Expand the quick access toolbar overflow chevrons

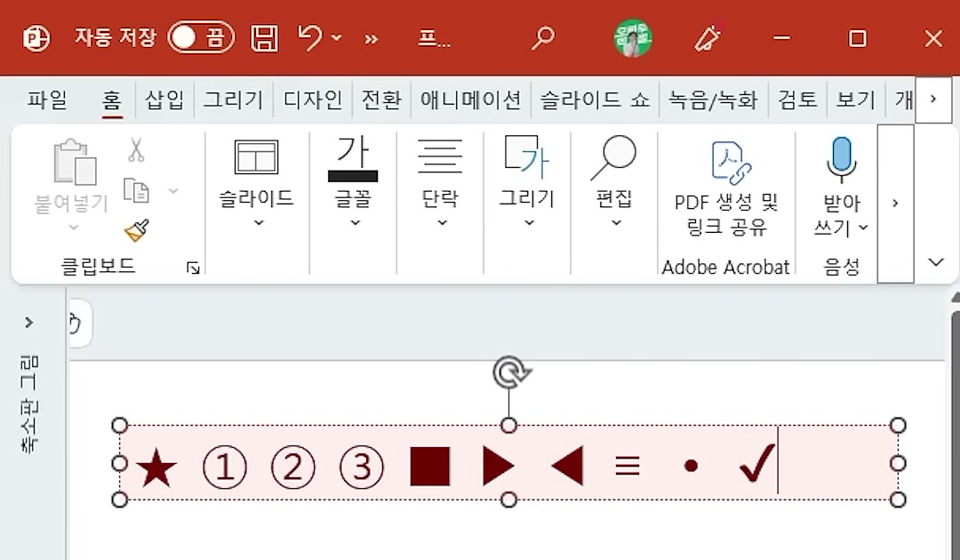pyautogui.click(x=371, y=39)
